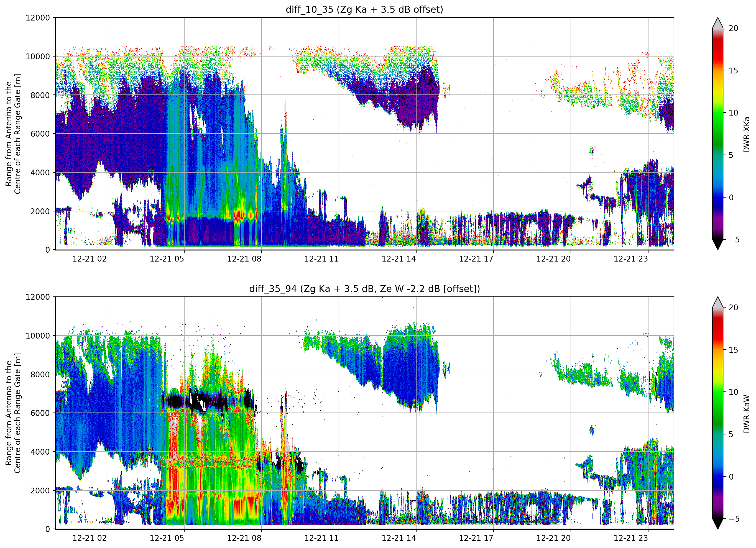The width and height of the screenshot is (756, 548).
Task: Click the bottom plot colorbar
Action: [718, 413]
